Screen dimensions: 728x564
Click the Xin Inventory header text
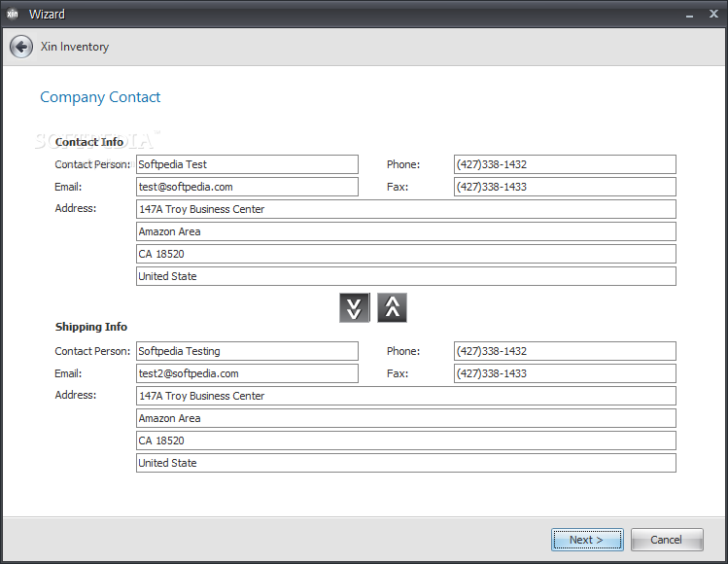pyautogui.click(x=75, y=47)
